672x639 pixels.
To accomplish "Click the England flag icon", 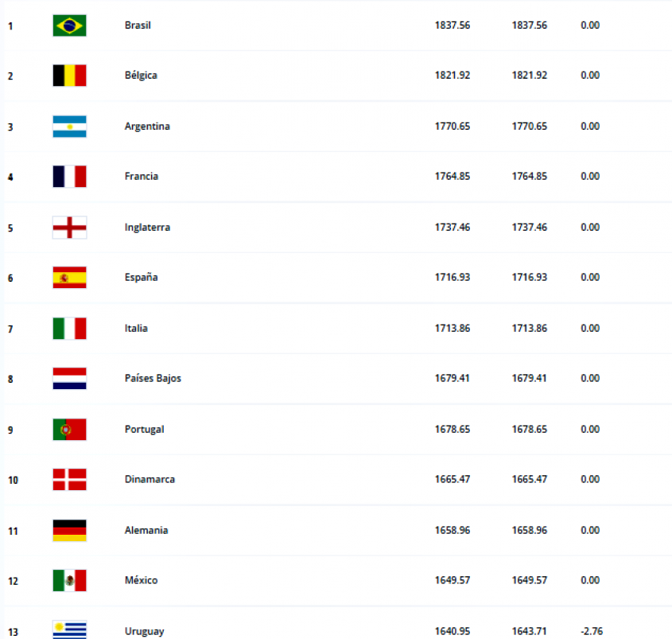I will (69, 228).
